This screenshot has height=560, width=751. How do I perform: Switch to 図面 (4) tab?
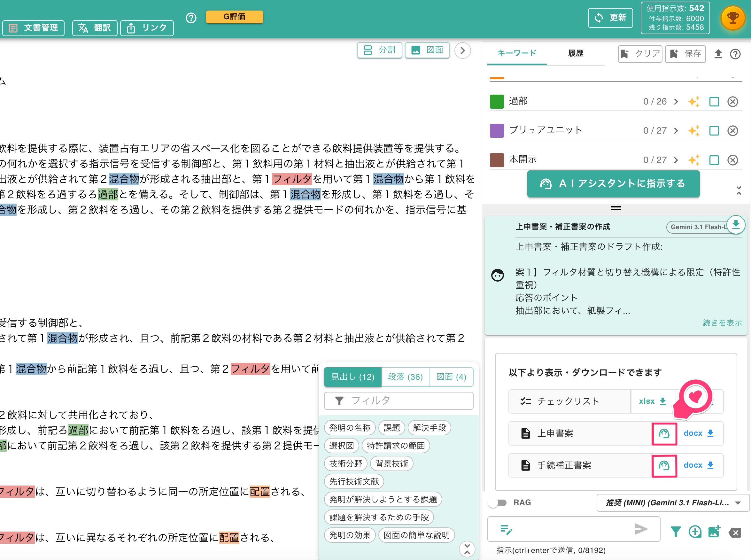click(452, 377)
